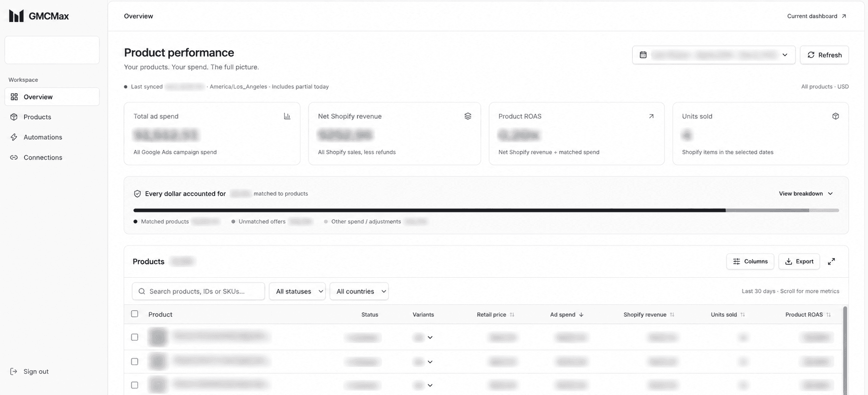Click the Connections link icon

click(x=14, y=157)
